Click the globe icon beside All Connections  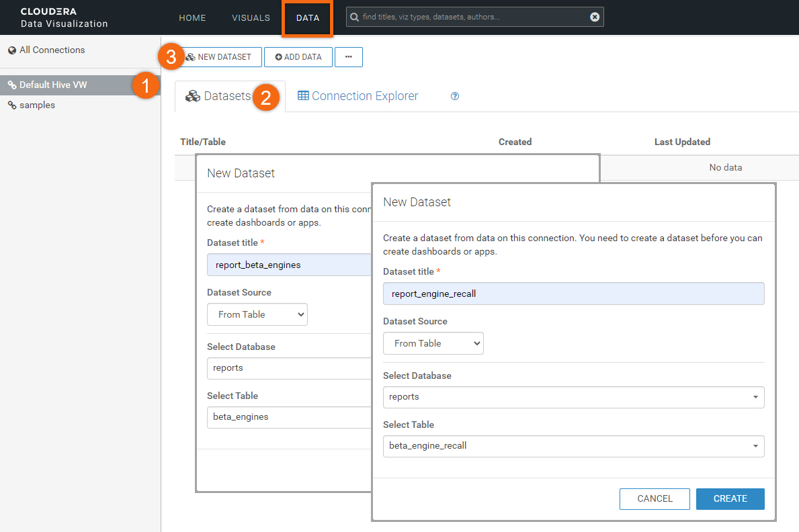pos(12,50)
